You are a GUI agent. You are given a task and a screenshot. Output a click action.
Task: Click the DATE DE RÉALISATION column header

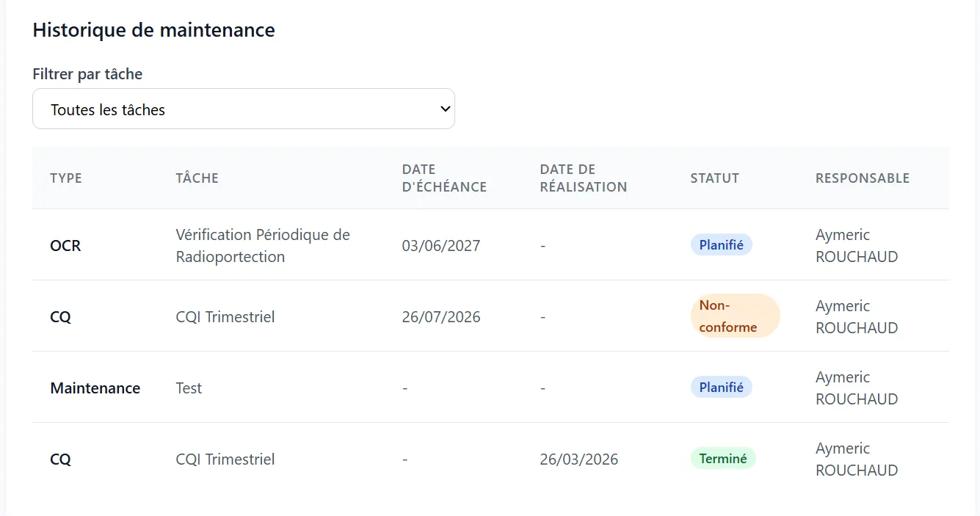[x=584, y=178]
